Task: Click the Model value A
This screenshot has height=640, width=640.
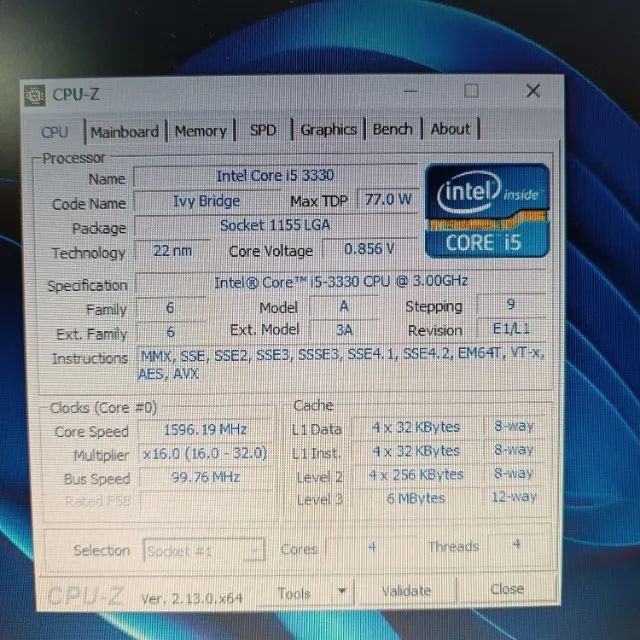Action: pos(344,306)
